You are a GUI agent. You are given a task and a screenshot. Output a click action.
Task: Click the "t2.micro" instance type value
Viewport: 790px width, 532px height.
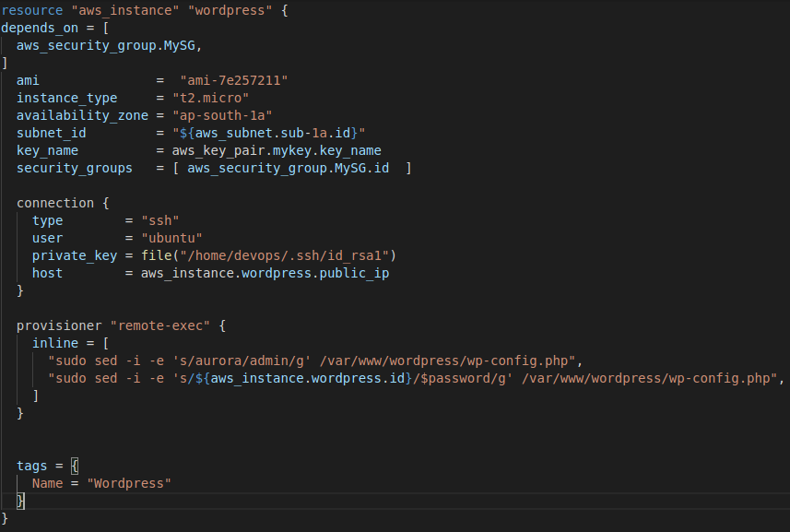pyautogui.click(x=210, y=99)
